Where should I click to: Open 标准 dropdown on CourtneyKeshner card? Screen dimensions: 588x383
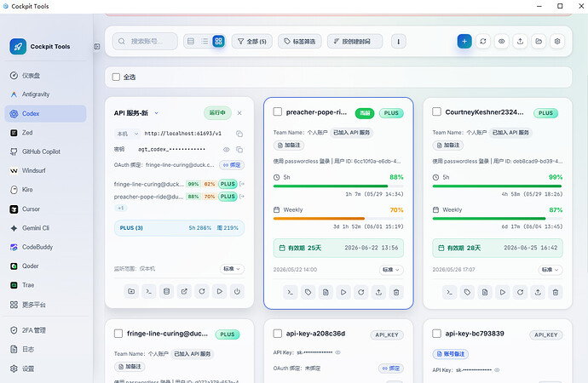coord(551,270)
